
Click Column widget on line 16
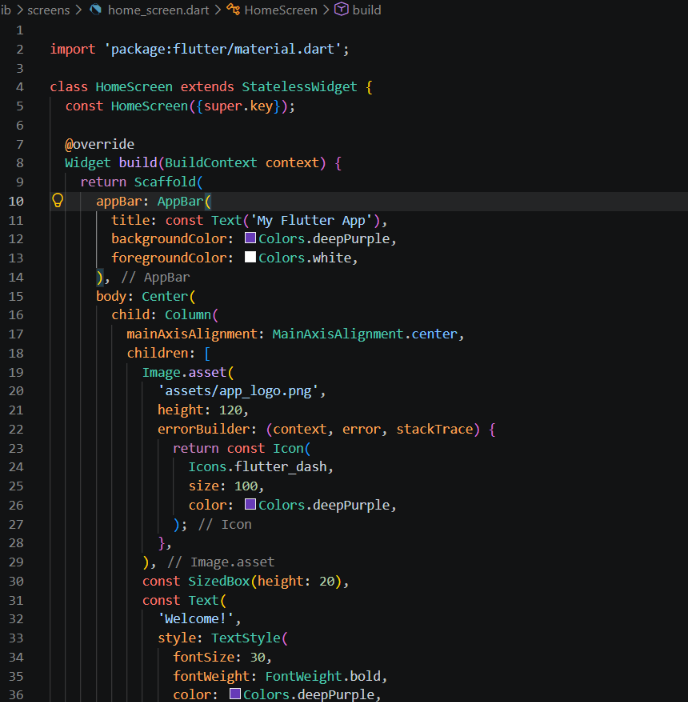[188, 315]
